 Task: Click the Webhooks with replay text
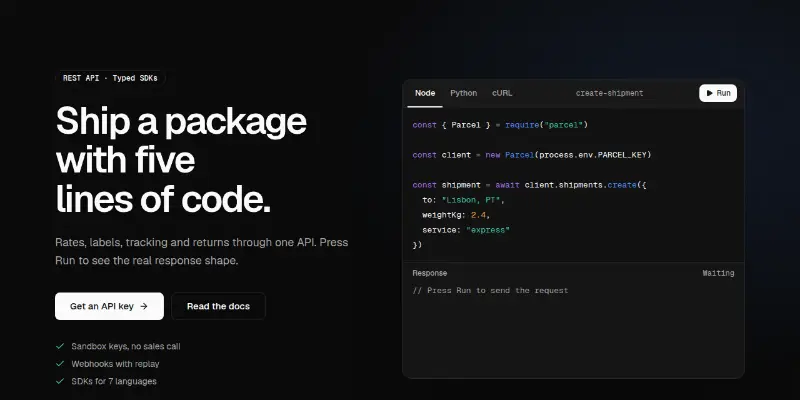(x=115, y=364)
